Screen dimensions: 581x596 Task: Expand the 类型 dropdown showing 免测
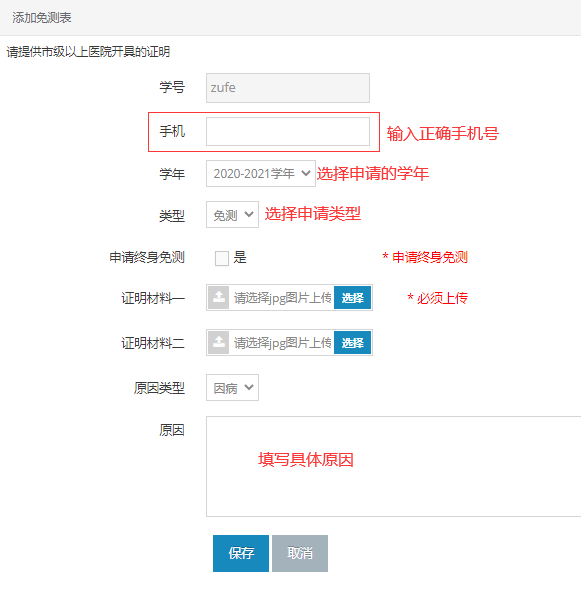(232, 215)
